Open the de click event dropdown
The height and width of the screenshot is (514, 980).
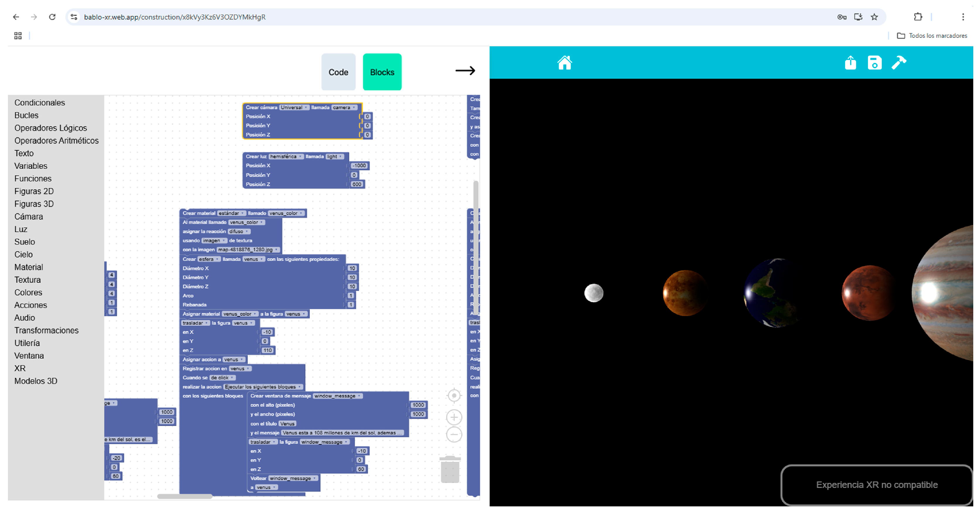[222, 378]
